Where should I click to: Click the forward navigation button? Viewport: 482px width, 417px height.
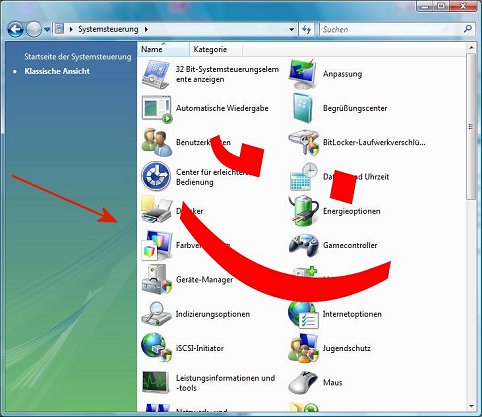(34, 29)
